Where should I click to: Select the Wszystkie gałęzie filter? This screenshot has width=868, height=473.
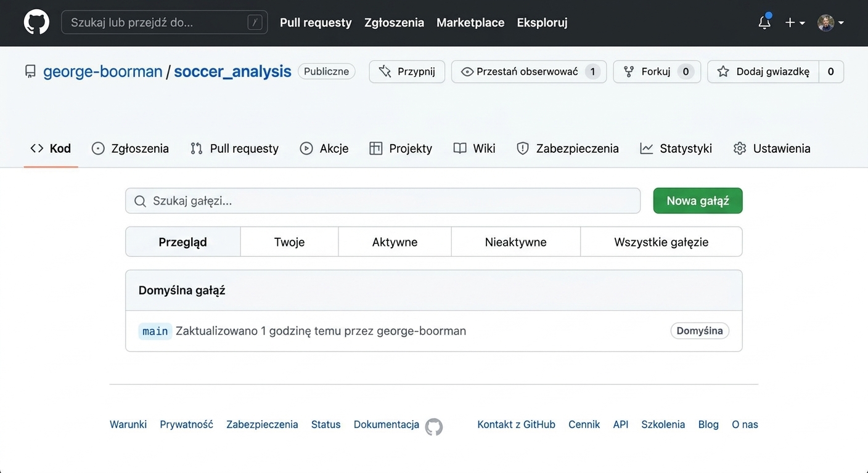click(x=661, y=242)
